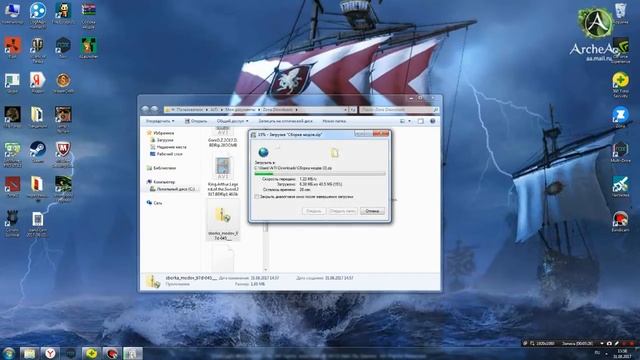
Task: Tick the close-dialog-after-download checkbox
Action: [257, 197]
